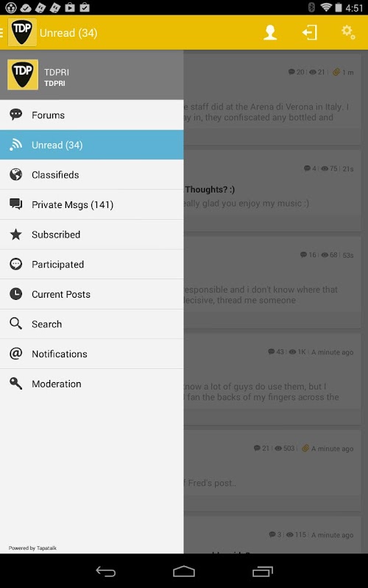Tap the profile person icon in header

click(x=270, y=32)
